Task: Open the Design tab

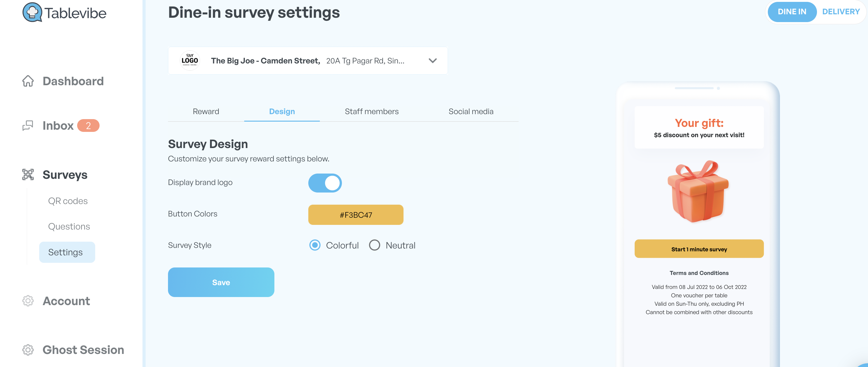Action: 282,112
